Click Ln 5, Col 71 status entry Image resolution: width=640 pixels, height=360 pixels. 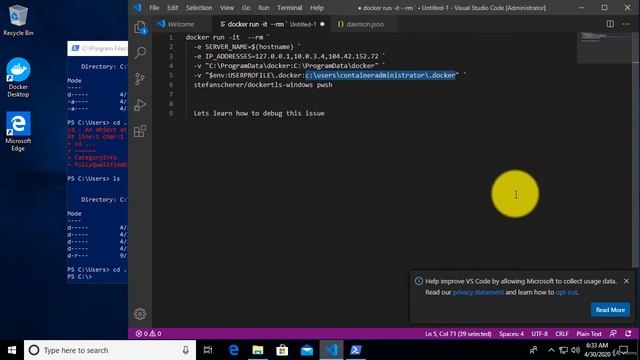(x=458, y=333)
